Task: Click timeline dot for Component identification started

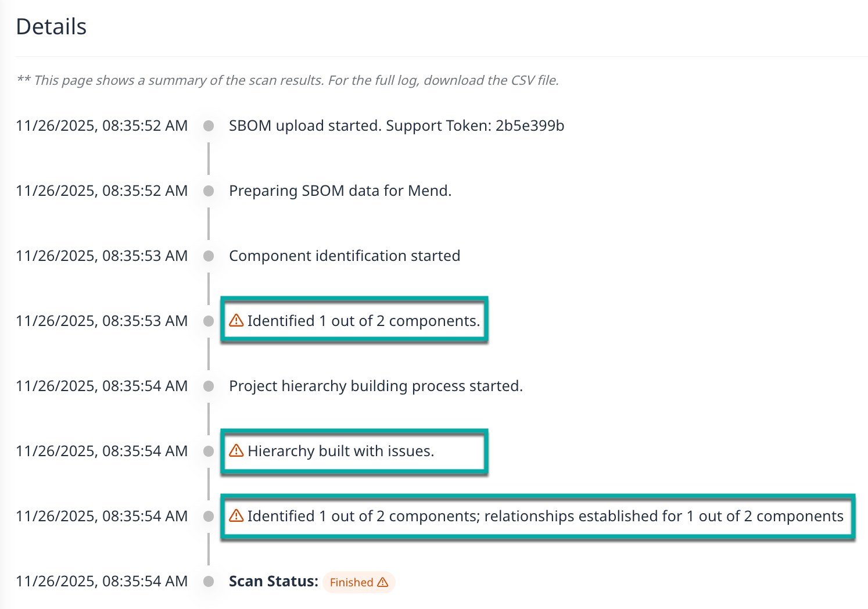Action: [209, 256]
